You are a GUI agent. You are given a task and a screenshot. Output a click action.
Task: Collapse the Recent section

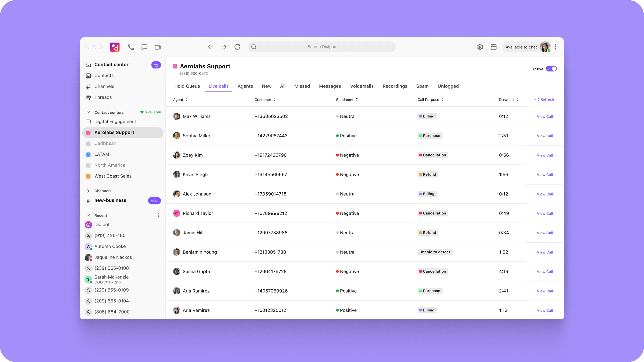[88, 215]
